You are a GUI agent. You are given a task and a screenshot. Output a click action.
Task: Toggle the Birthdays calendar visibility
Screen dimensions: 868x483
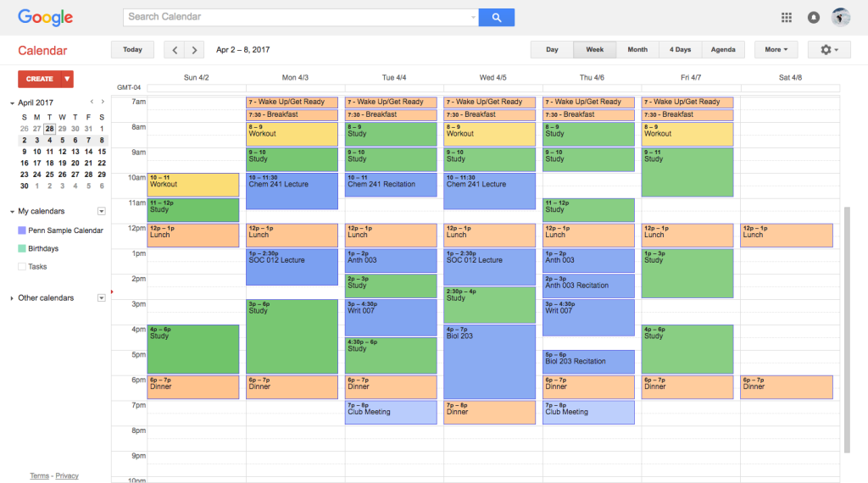tap(22, 249)
